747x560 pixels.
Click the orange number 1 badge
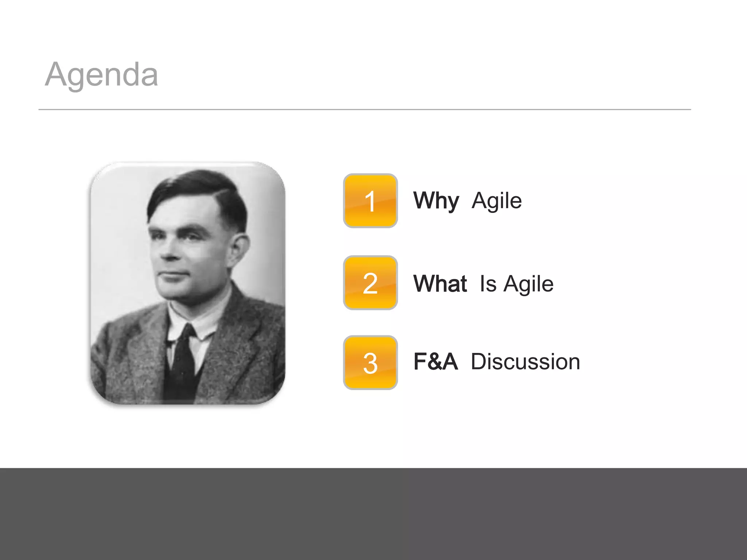370,201
